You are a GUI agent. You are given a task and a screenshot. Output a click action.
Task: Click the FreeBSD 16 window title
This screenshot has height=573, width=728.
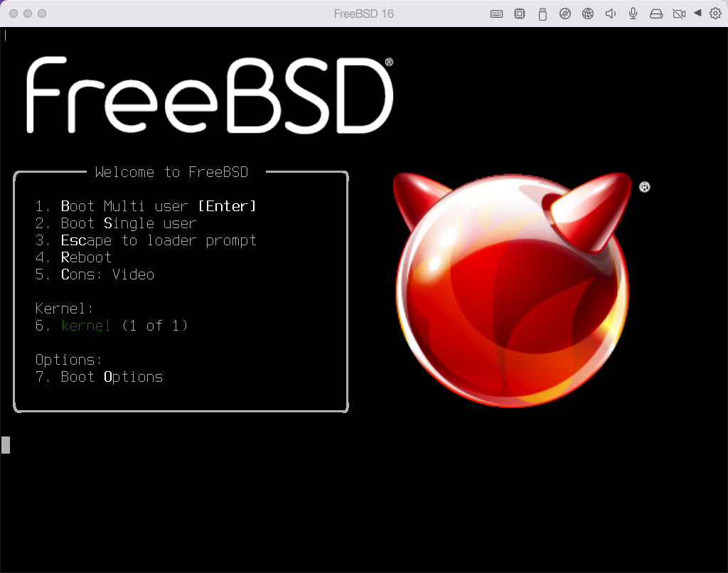tap(363, 14)
